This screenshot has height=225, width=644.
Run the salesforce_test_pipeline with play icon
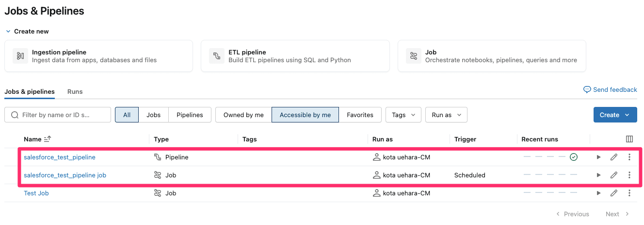599,157
